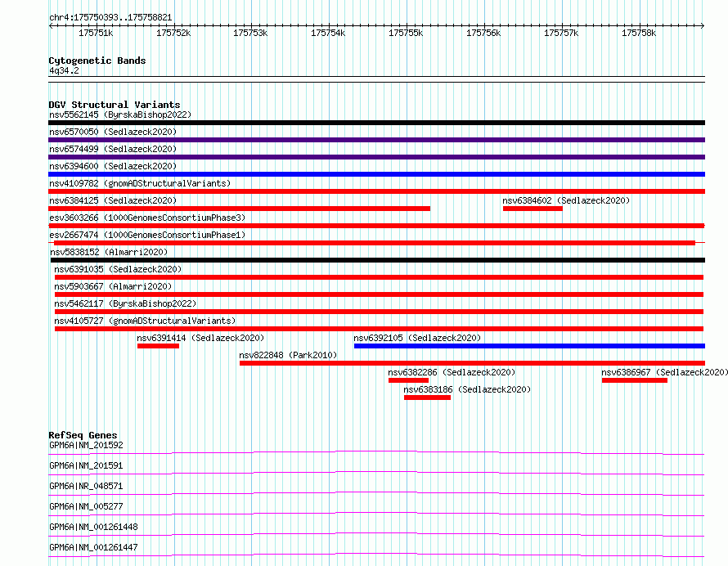Select the 4q34.2 cytogenetic band label
This screenshot has height=566, width=728.
64,70
